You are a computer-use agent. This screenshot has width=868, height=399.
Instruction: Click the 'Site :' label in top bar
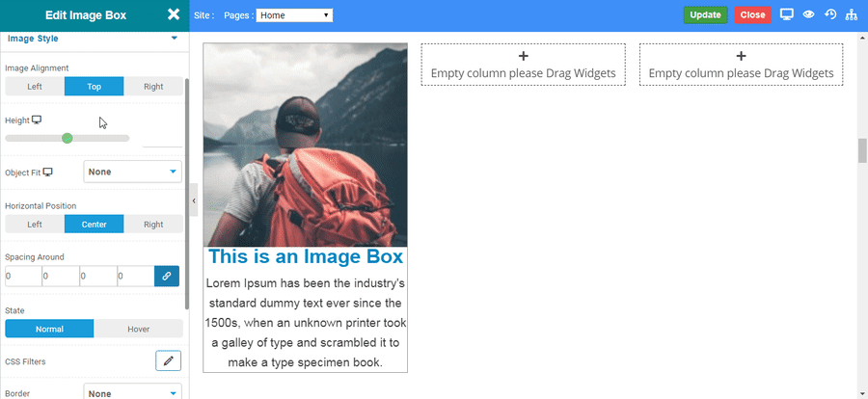204,15
